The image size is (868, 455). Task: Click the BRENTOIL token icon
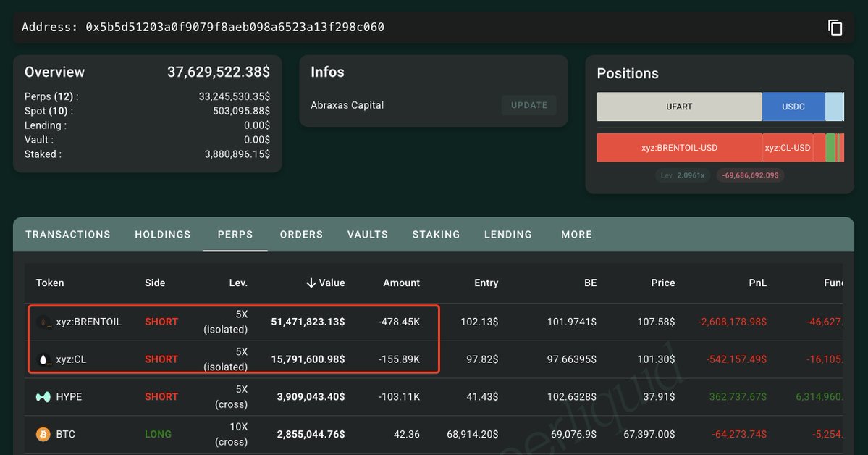[x=43, y=322]
